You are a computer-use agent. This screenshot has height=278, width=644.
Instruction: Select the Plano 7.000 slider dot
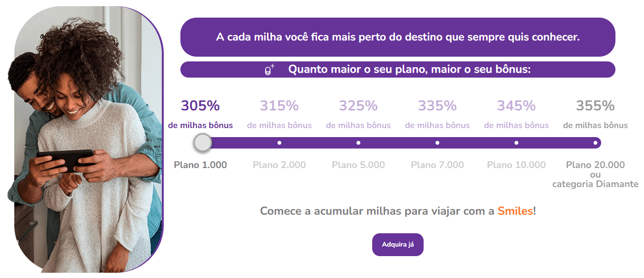pos(437,143)
